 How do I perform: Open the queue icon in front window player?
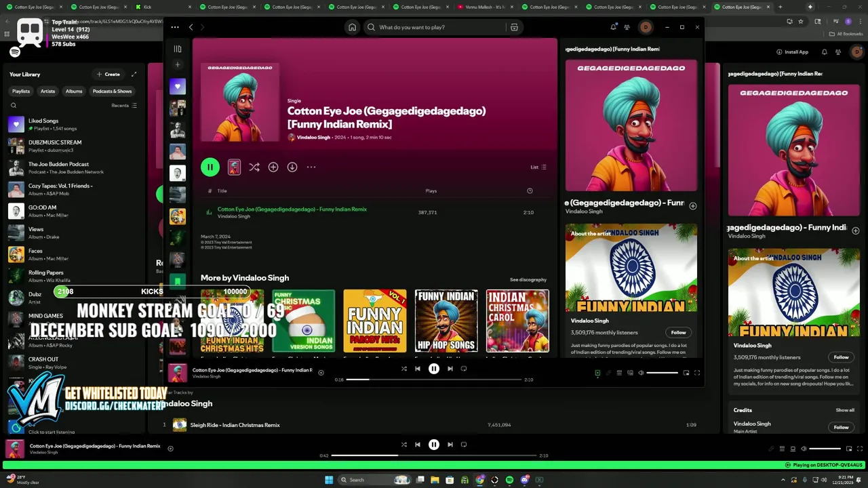(x=619, y=373)
